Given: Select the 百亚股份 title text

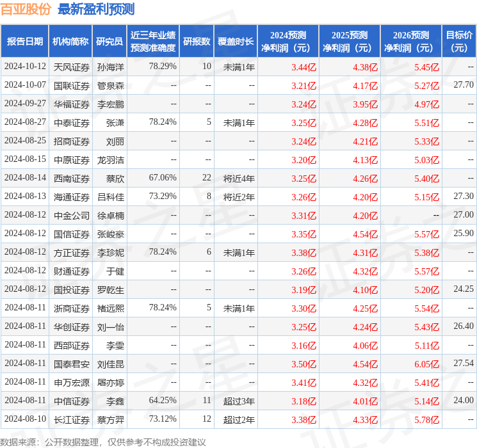Looking at the screenshot, I should (26, 10).
